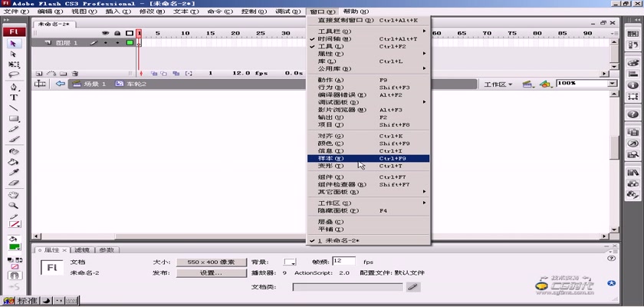Image resolution: width=644 pixels, height=307 pixels.
Task: Open the Transform panel icon
Action: click(633, 97)
